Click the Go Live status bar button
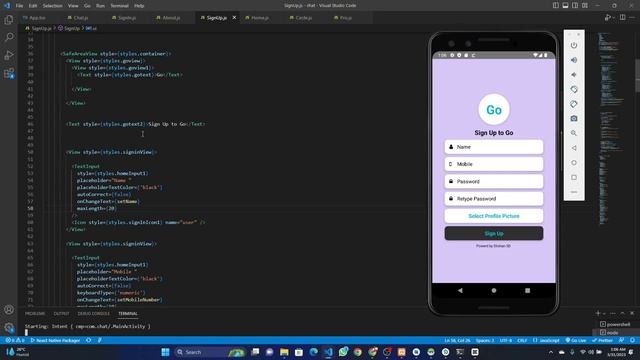 pyautogui.click(x=576, y=340)
